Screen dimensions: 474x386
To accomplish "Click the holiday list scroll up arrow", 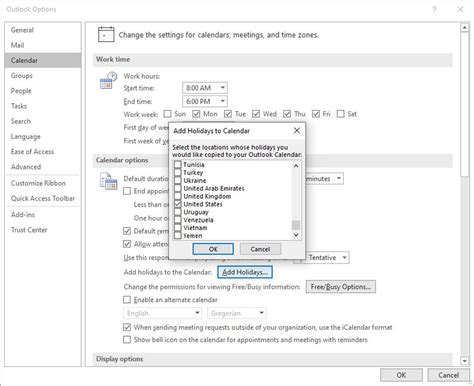I will 296,166.
